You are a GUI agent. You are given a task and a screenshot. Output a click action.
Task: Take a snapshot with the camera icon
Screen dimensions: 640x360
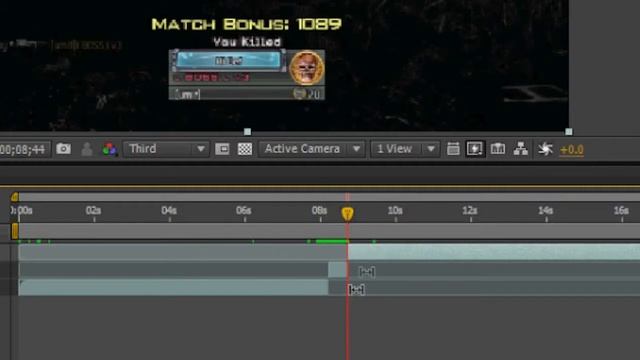pos(63,149)
